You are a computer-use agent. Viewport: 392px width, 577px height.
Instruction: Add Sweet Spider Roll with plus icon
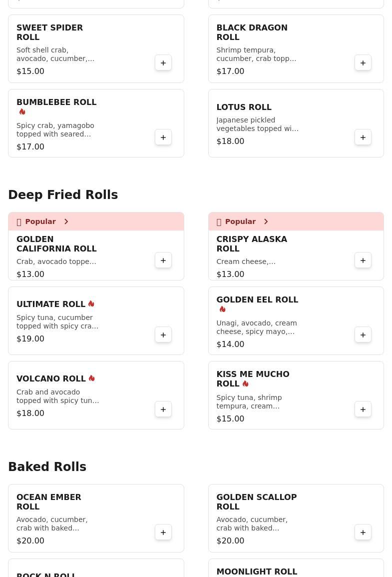pos(163,63)
